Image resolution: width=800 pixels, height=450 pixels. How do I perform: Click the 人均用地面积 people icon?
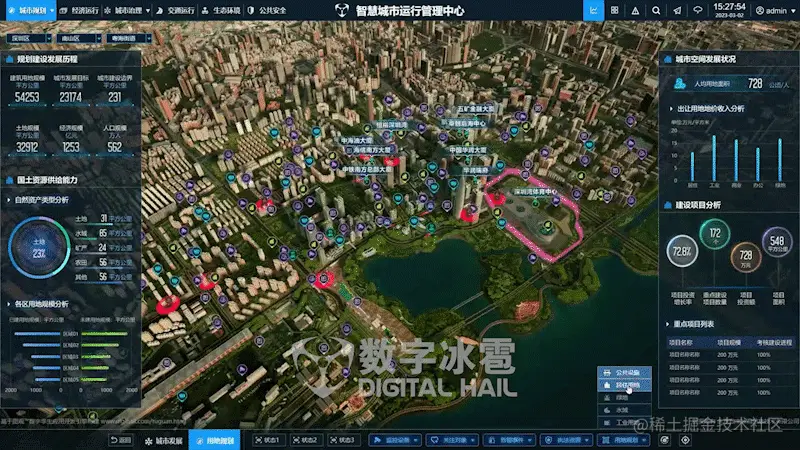click(680, 84)
